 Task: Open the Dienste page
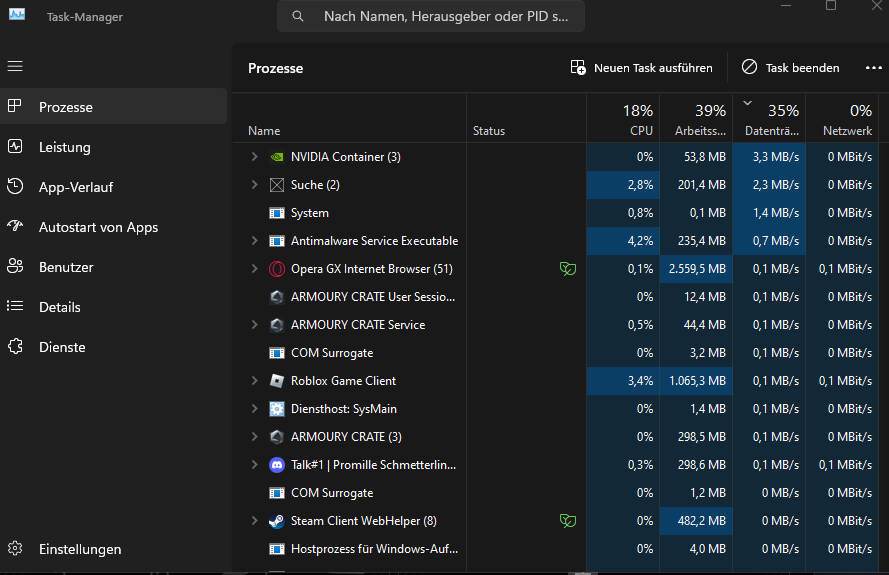click(x=113, y=347)
